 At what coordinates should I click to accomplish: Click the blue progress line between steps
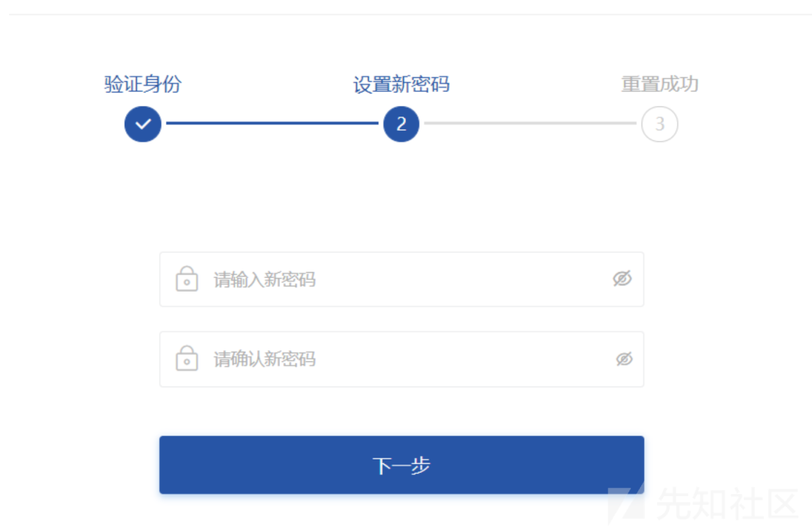[272, 123]
